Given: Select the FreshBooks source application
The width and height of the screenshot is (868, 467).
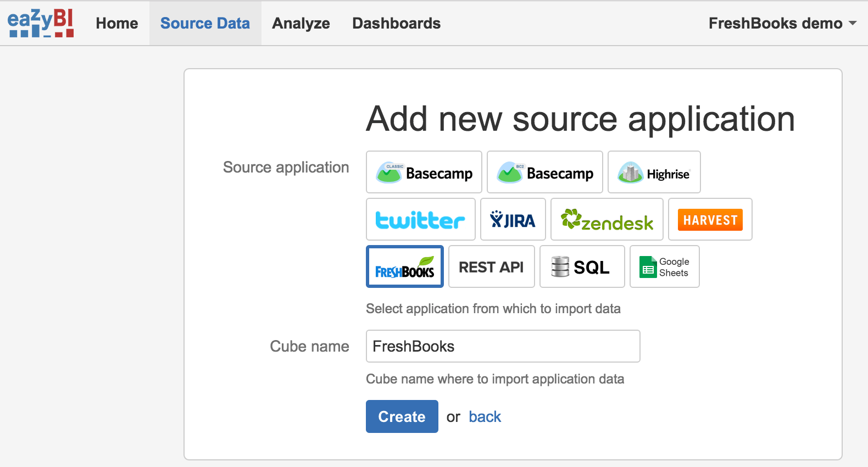Looking at the screenshot, I should point(405,267).
